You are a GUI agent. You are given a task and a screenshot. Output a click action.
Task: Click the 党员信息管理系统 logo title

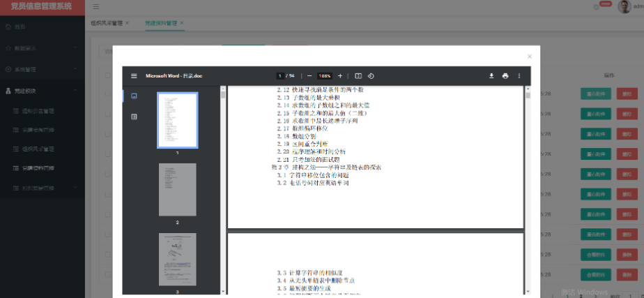click(x=41, y=6)
